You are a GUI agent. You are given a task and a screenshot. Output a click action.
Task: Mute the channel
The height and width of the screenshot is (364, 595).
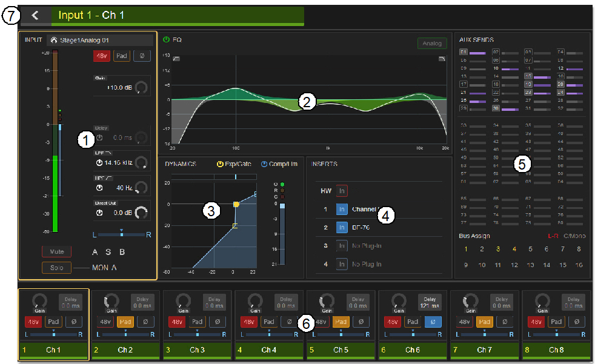tap(56, 252)
